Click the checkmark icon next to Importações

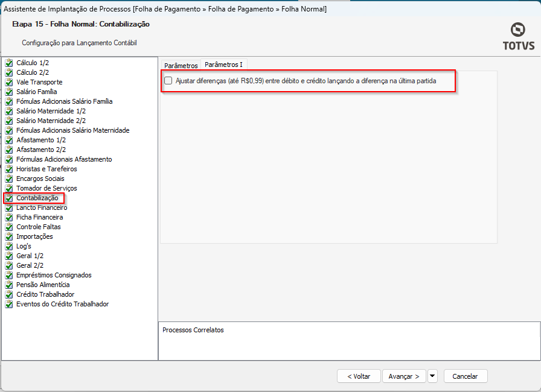point(9,236)
